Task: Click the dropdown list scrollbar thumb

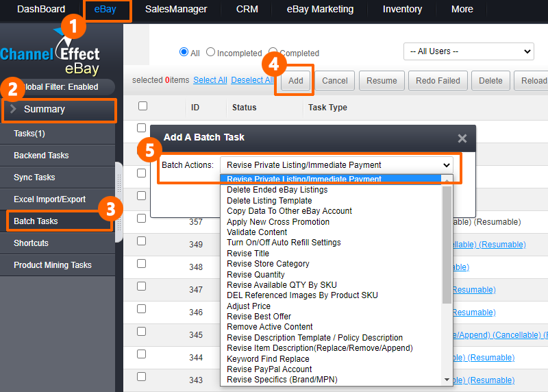Action: tap(447, 245)
